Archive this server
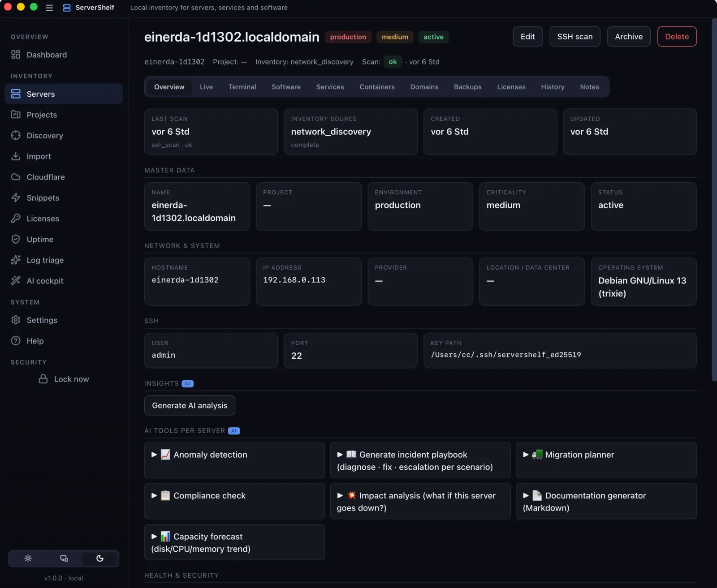 click(629, 36)
